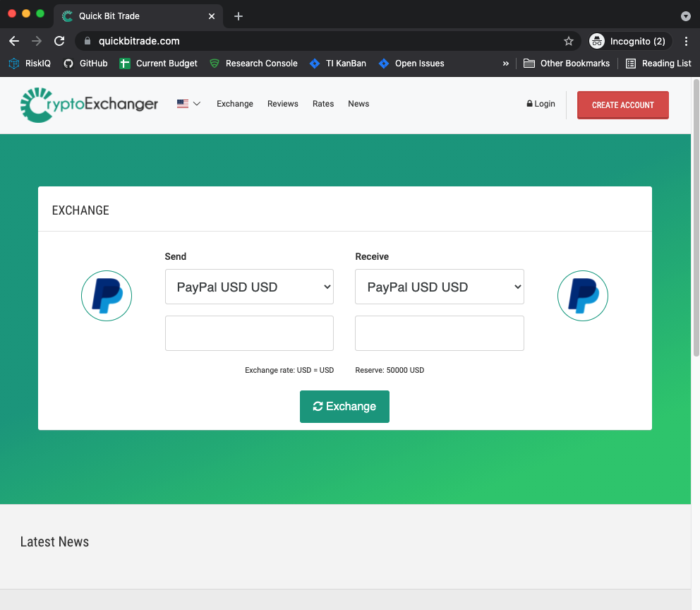700x610 pixels.
Task: Click the browser forward arrow
Action: click(x=37, y=41)
